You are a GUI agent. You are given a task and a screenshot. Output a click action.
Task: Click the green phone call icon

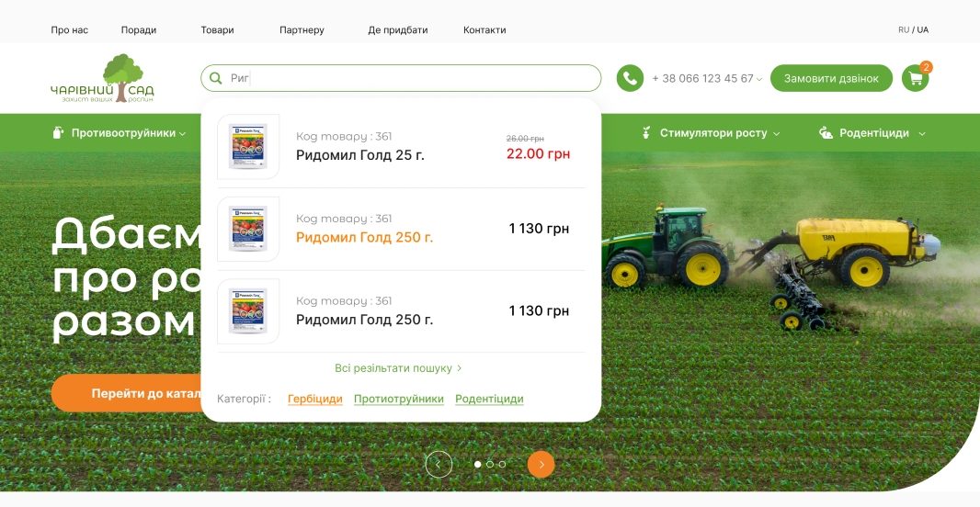[x=630, y=78]
